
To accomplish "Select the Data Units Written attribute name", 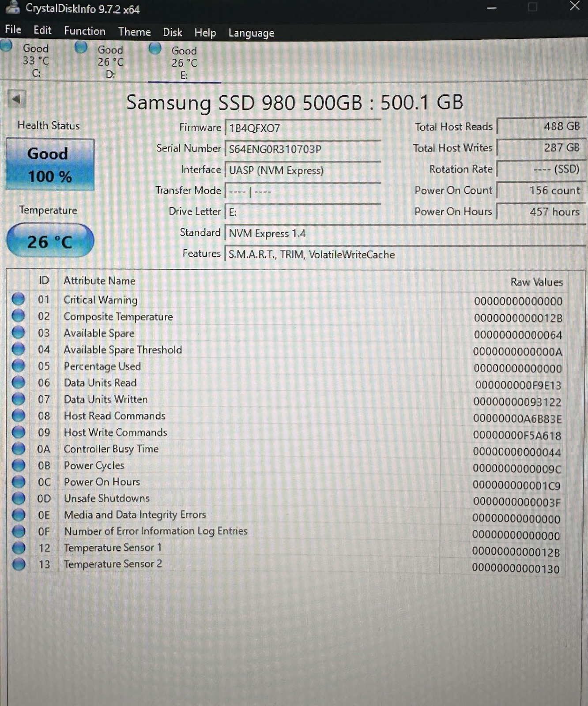I will [x=106, y=399].
